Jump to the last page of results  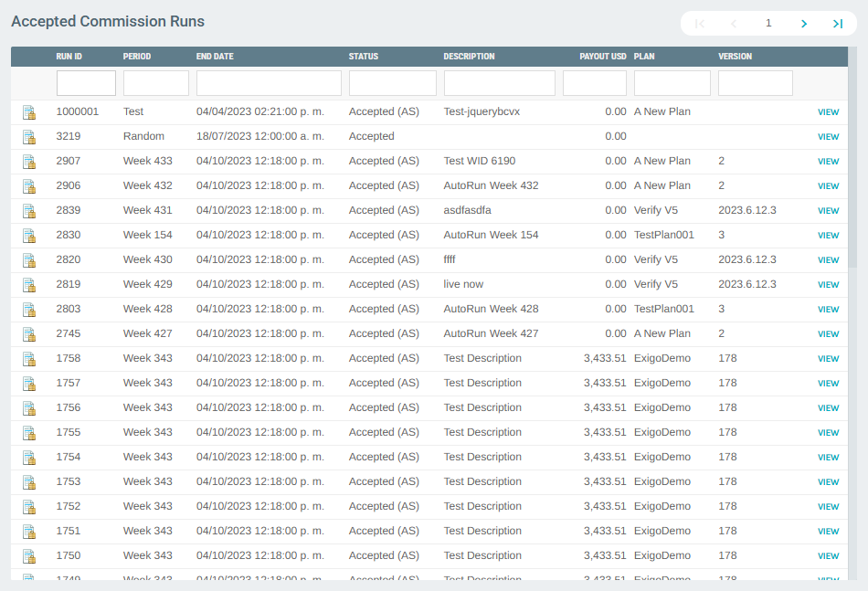coord(838,23)
